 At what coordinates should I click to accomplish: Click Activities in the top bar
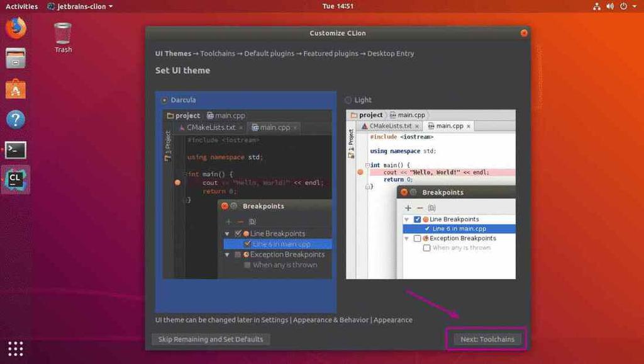click(x=21, y=6)
